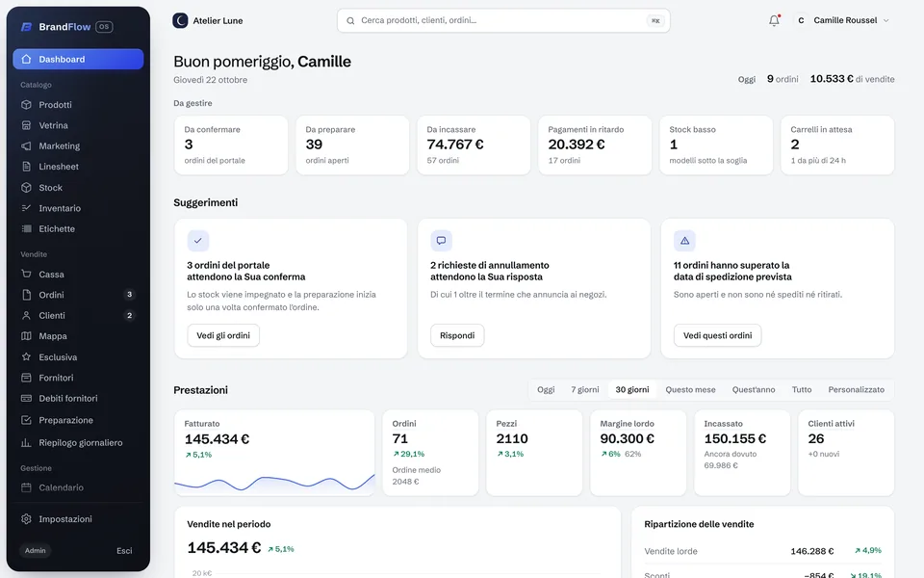The image size is (924, 578).
Task: Focus the Cerca prodotti search field
Action: [x=503, y=20]
